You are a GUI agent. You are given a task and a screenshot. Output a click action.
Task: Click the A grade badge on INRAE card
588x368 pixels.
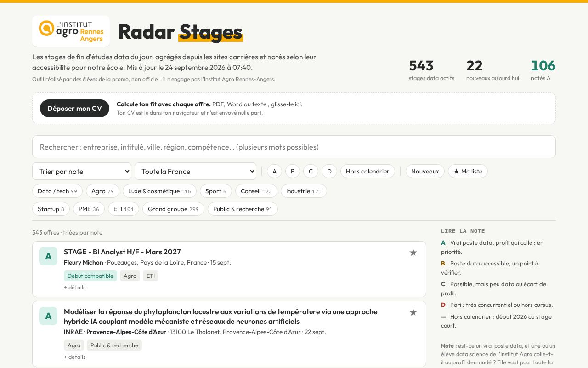point(48,316)
